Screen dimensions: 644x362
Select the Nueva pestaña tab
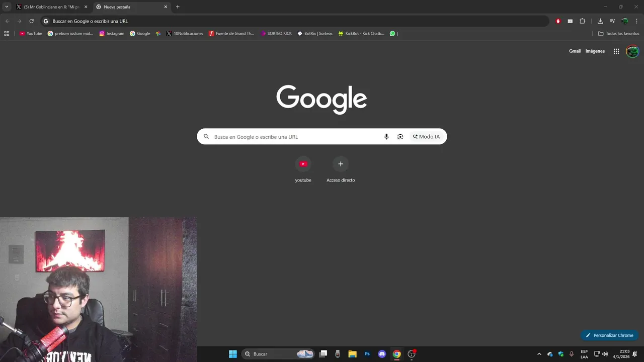click(x=132, y=7)
